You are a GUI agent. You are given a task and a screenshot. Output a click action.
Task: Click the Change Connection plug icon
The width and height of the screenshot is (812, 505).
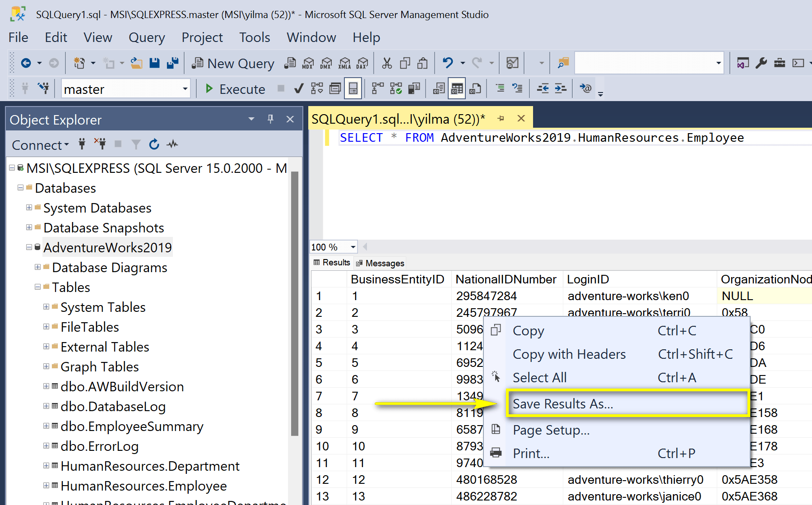[43, 88]
